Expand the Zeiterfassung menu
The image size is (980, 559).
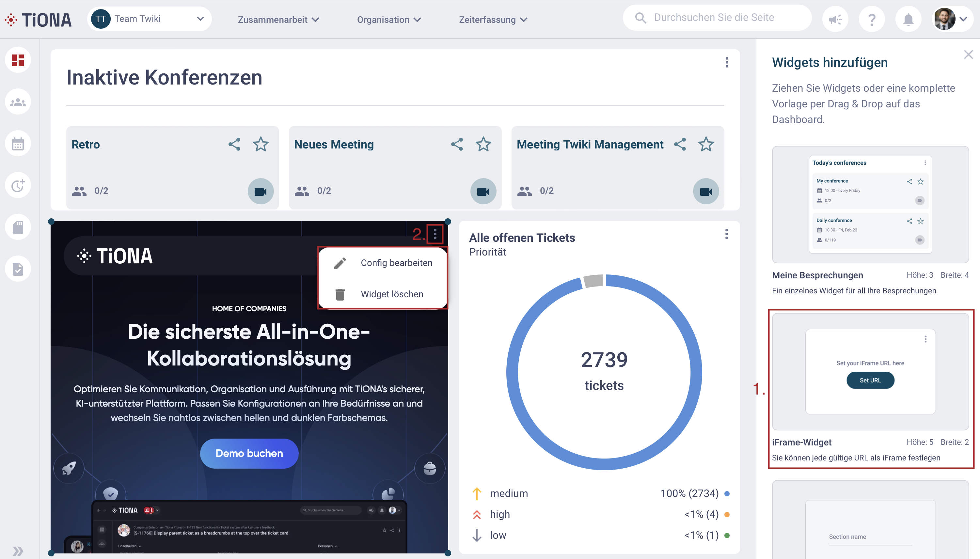[x=493, y=20]
